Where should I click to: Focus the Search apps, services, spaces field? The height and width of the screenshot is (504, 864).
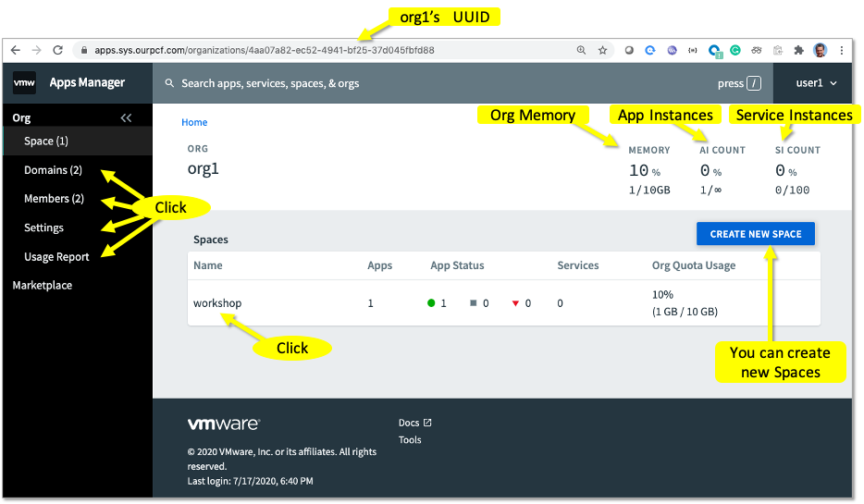[270, 83]
